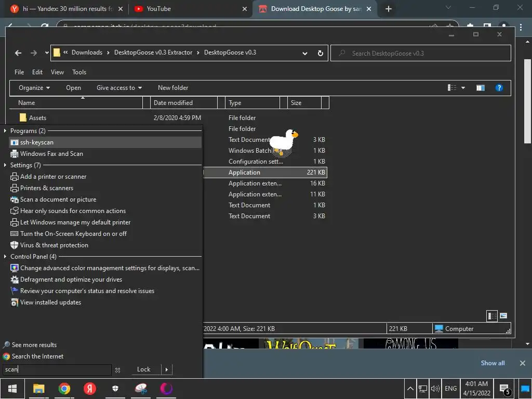
Task: Open the Tools menu in Explorer
Action: pyautogui.click(x=79, y=72)
